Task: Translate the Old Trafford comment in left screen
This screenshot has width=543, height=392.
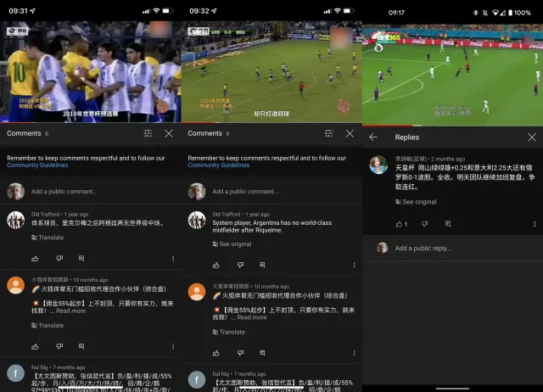Action: [48, 238]
